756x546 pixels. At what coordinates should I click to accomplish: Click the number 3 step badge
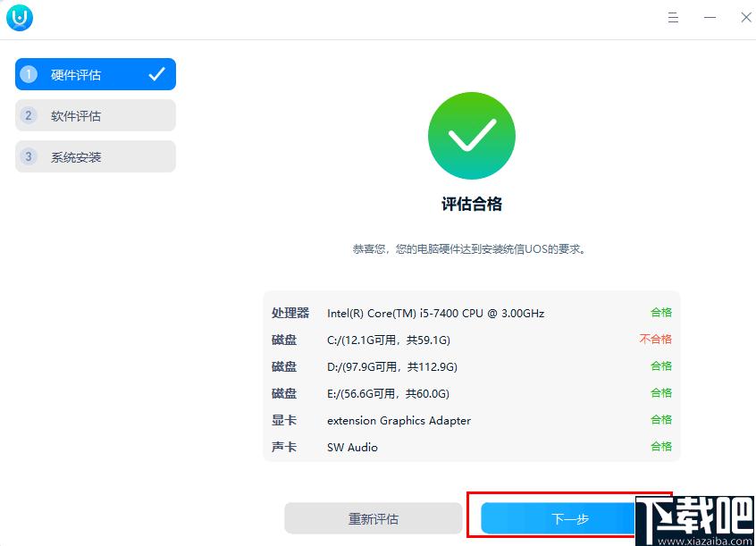pyautogui.click(x=29, y=156)
